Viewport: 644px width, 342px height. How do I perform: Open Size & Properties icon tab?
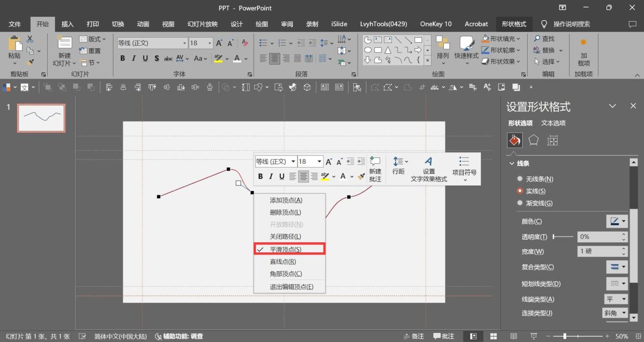pos(552,141)
